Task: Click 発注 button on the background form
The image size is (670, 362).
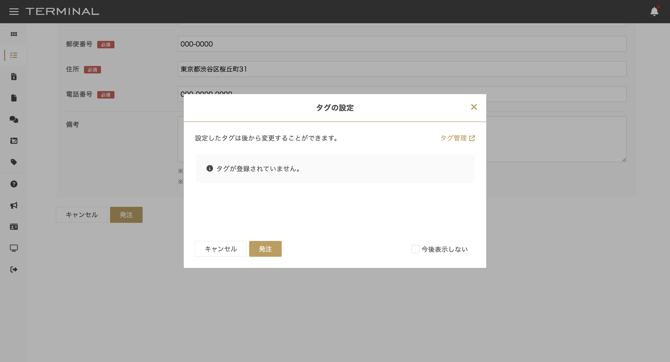Action: pyautogui.click(x=126, y=215)
